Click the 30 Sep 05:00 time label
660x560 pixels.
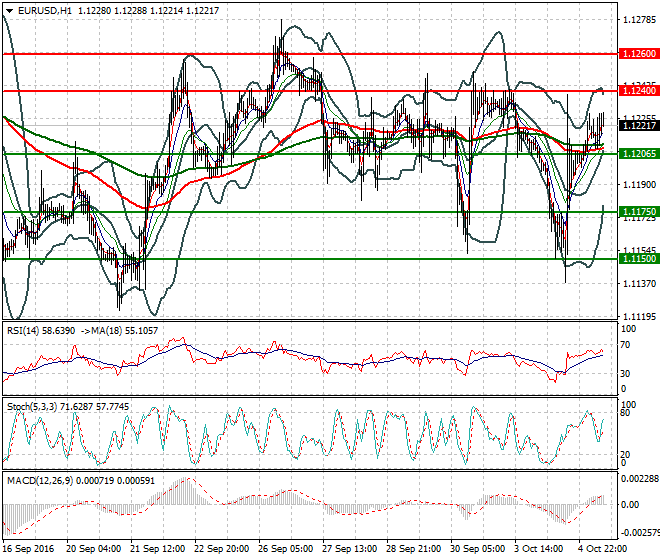477,549
